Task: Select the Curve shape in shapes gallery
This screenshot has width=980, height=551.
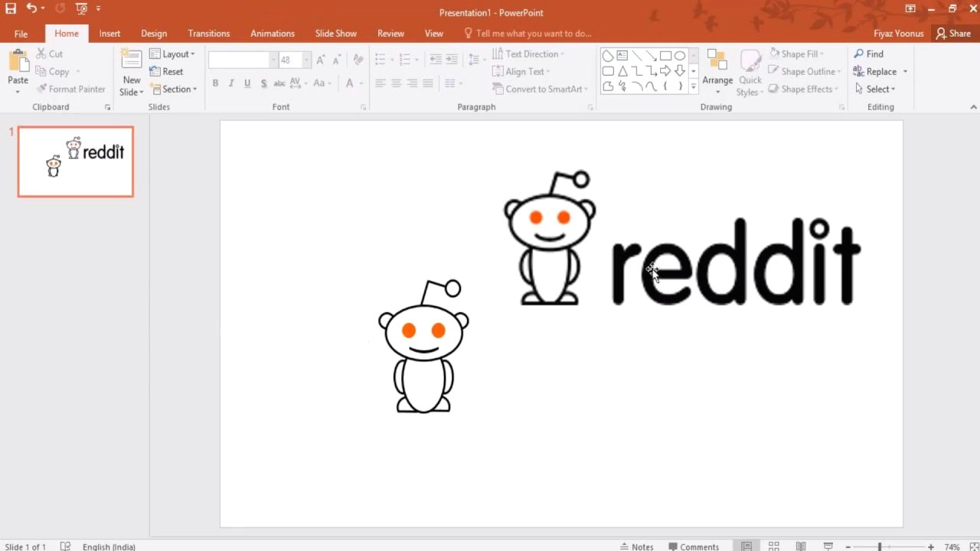Action: pos(651,86)
